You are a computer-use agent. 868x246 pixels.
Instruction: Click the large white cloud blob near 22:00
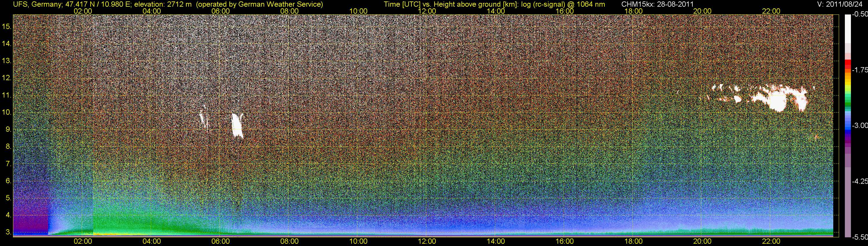[778, 102]
